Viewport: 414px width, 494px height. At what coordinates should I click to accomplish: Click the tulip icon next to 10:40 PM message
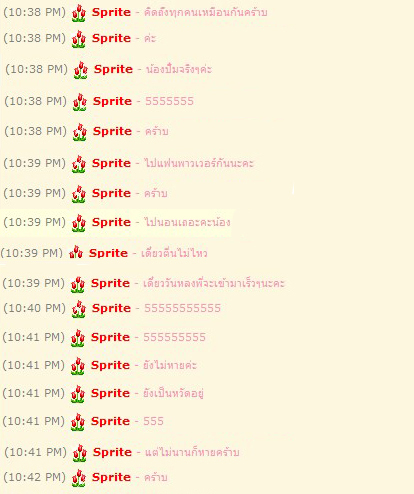pyautogui.click(x=79, y=309)
